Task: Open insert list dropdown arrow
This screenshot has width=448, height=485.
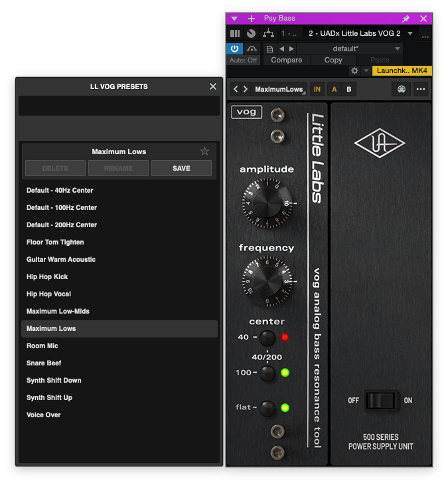Action: pos(410,33)
